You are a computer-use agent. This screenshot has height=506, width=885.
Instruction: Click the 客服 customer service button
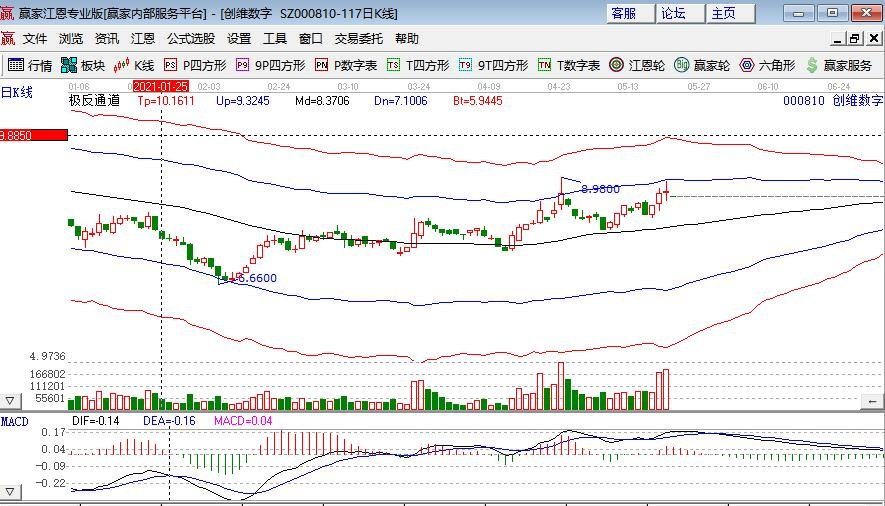(630, 13)
